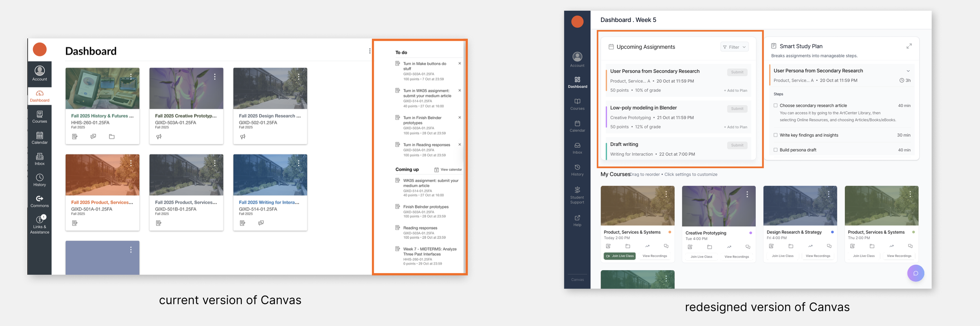Open 'Fall 2025 History & Futures' course title
The image size is (980, 326).
point(102,116)
